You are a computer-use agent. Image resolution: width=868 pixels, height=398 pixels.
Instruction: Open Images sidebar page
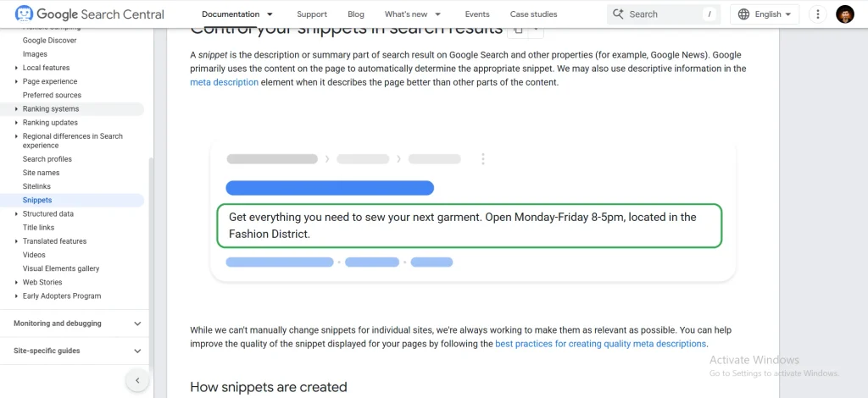pos(35,54)
